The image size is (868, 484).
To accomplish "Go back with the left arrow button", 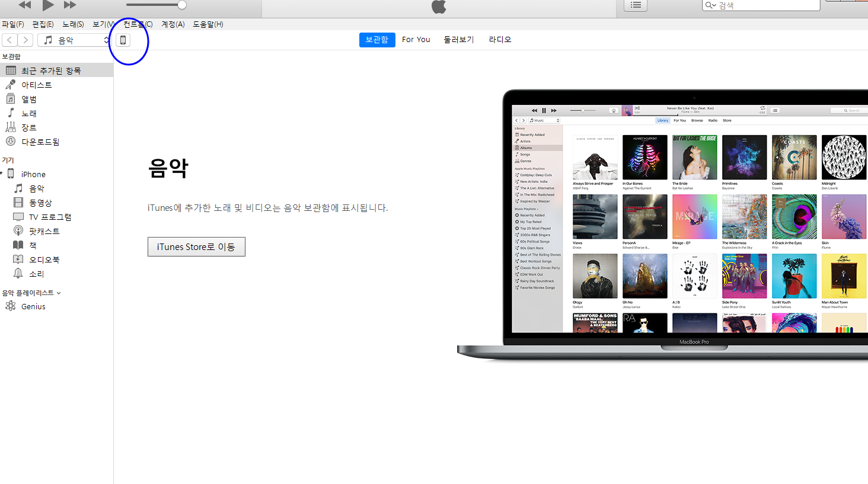I will (10, 40).
